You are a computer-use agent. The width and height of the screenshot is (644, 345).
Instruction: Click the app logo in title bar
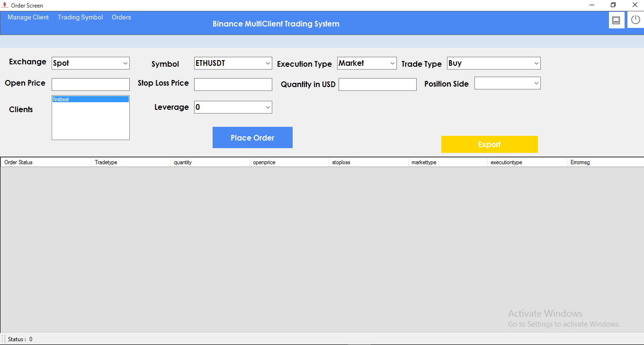point(5,5)
